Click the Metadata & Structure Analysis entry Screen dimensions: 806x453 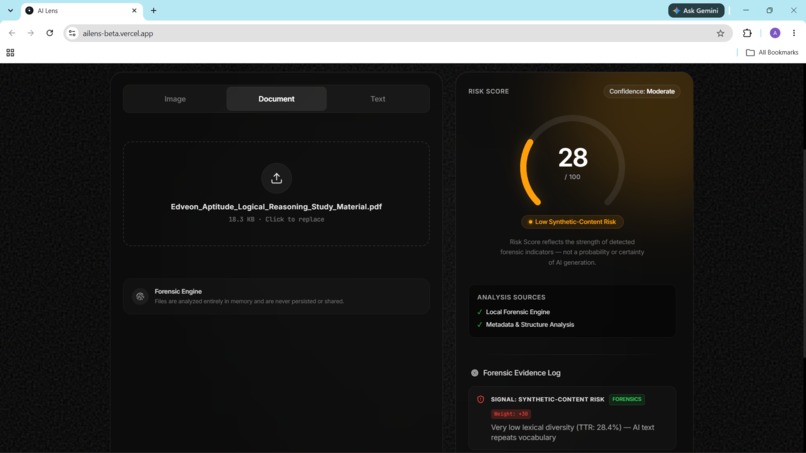pyautogui.click(x=525, y=324)
